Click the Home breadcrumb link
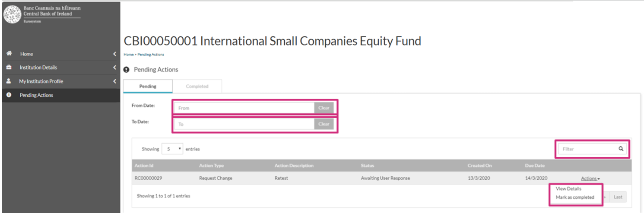 pos(128,55)
